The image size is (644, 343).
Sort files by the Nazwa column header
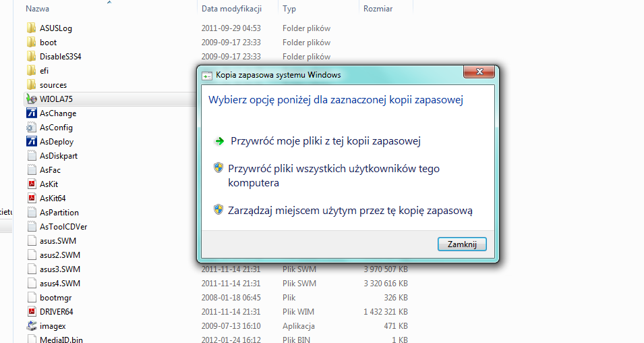pyautogui.click(x=37, y=9)
